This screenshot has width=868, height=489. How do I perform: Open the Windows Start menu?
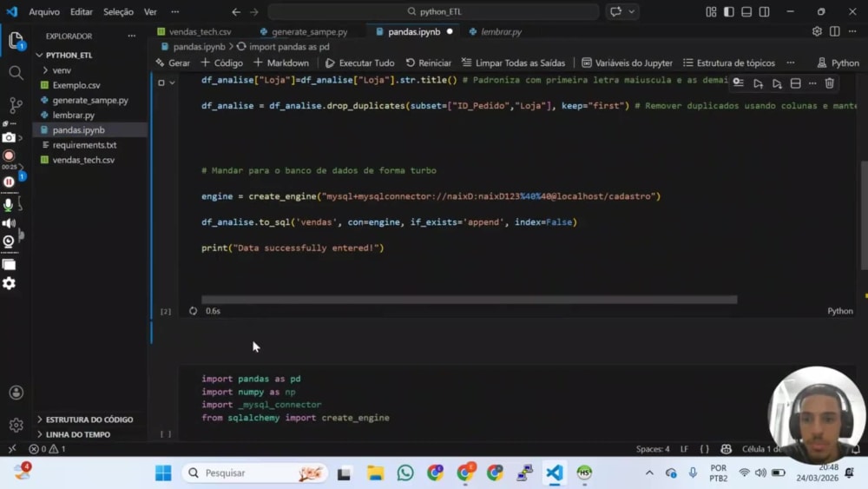pyautogui.click(x=163, y=473)
